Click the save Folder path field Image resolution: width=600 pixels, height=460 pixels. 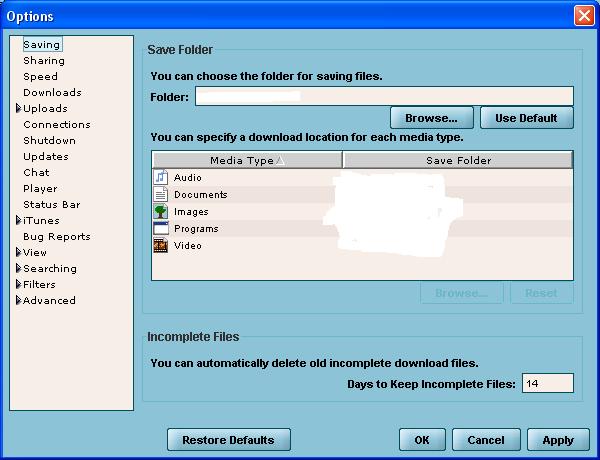coord(384,96)
